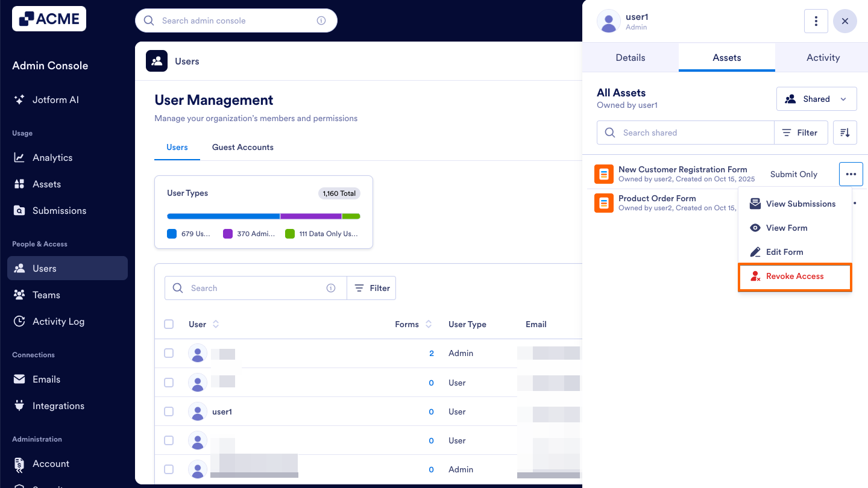Click the User Types distribution bar
Image resolution: width=868 pixels, height=488 pixels.
(263, 216)
